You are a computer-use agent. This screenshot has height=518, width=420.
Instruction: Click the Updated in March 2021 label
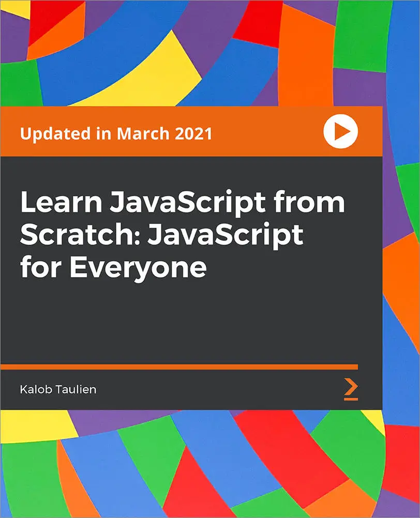(x=117, y=133)
